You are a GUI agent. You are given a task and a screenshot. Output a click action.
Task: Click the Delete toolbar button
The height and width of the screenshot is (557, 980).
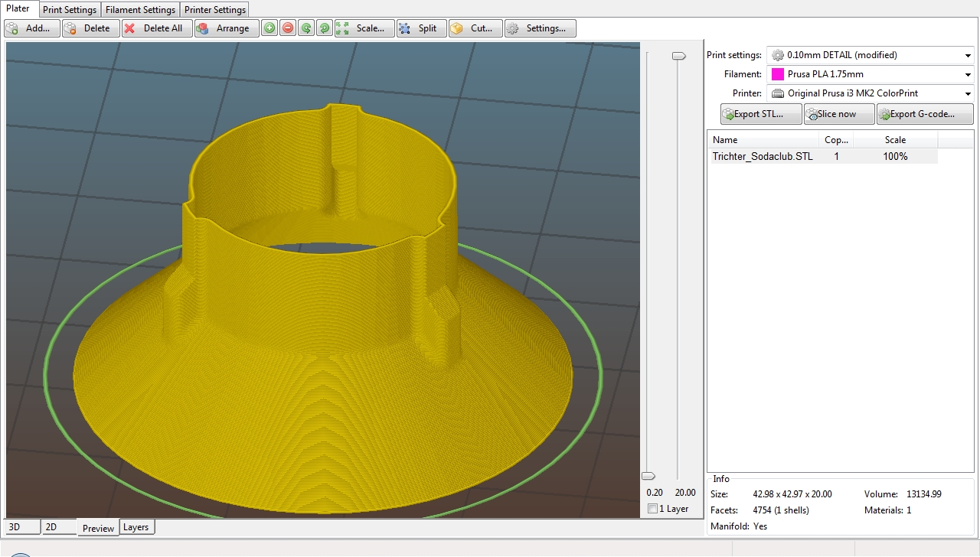click(91, 28)
